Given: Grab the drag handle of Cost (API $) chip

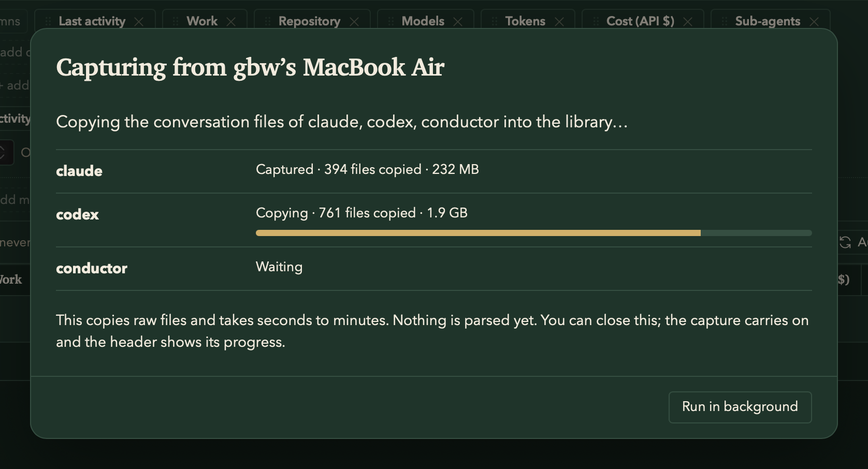Looking at the screenshot, I should click(596, 21).
